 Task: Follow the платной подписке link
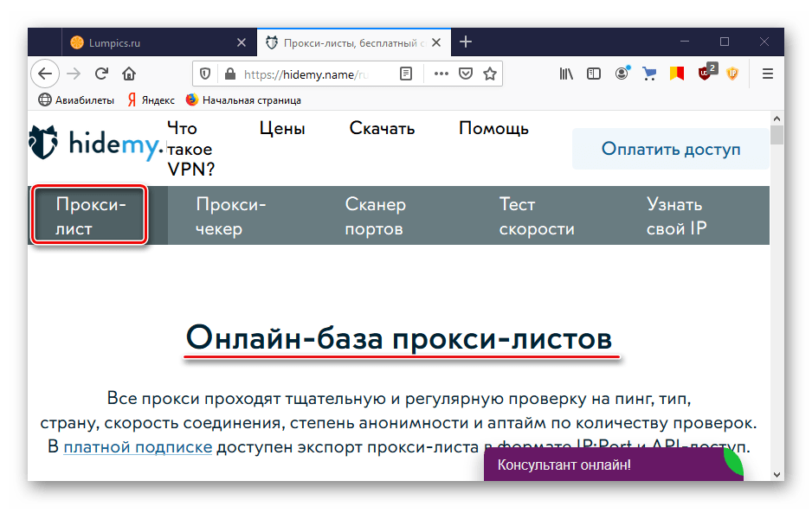click(x=138, y=447)
